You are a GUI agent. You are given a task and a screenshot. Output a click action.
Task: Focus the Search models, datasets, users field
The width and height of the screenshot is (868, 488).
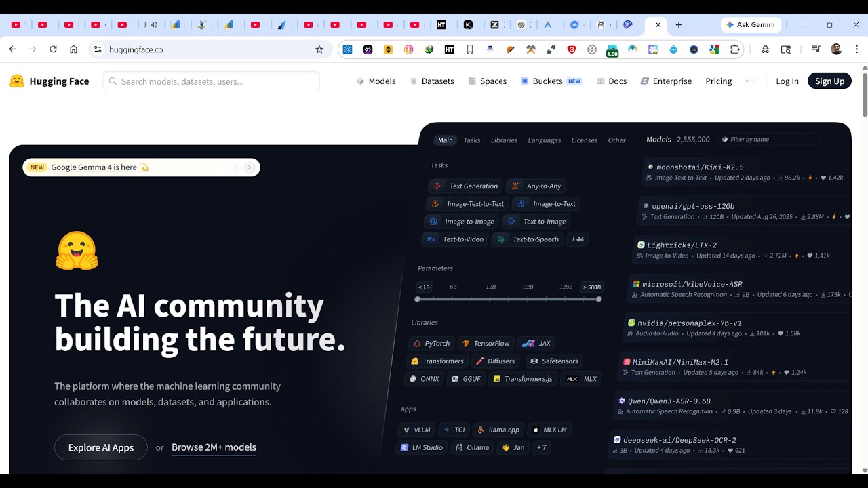[212, 81]
